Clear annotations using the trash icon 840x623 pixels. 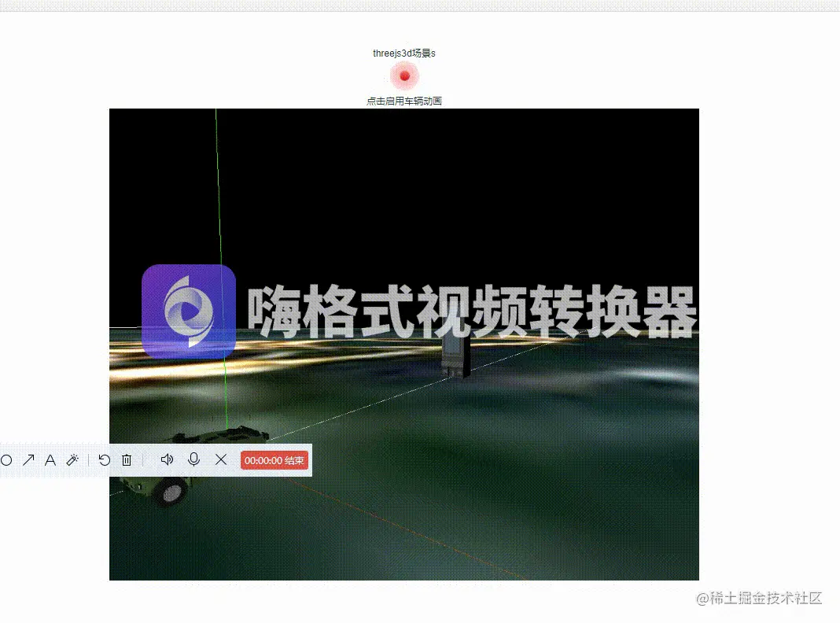point(127,460)
